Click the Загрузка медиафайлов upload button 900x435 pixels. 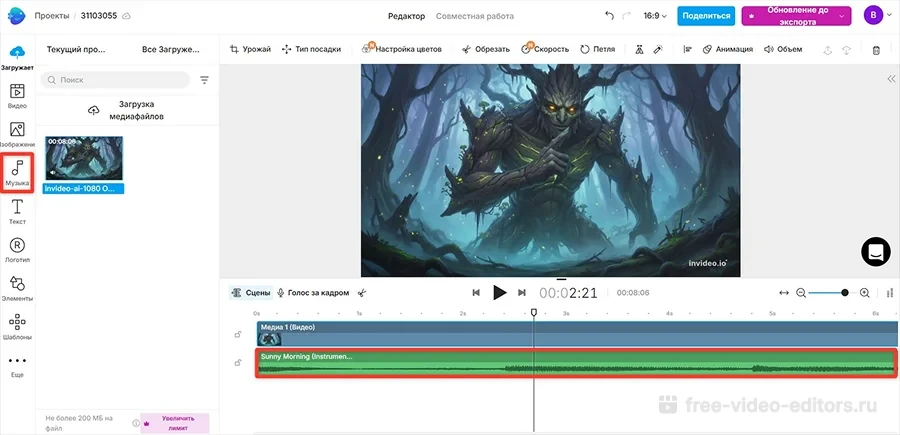[127, 109]
